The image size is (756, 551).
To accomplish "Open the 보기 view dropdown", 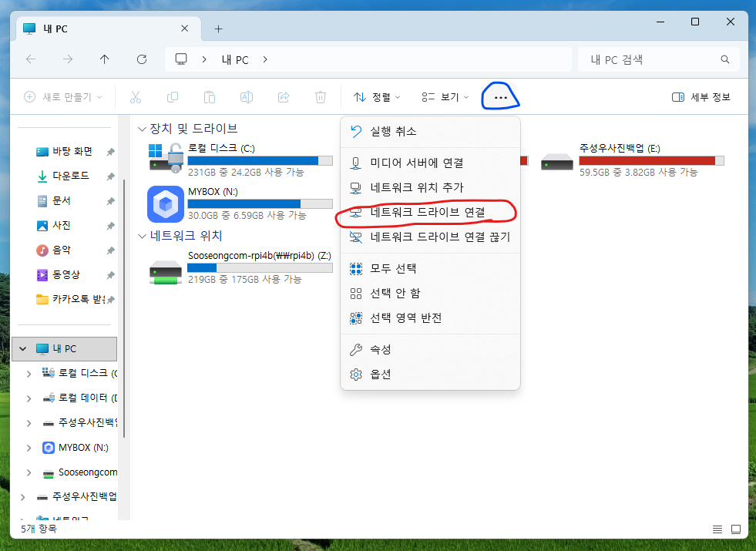I will [x=445, y=97].
